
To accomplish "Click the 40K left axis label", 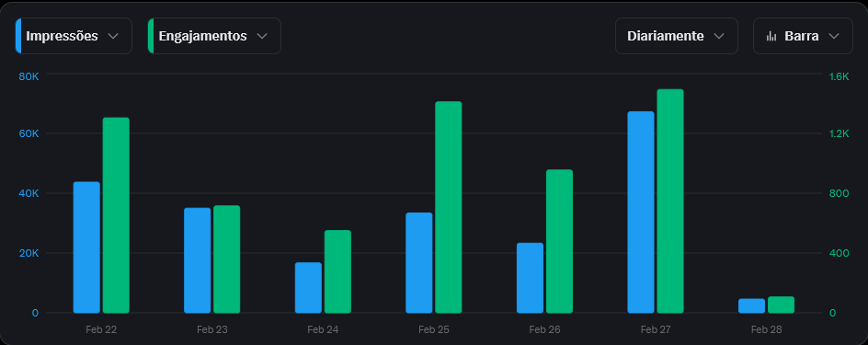I will [29, 194].
